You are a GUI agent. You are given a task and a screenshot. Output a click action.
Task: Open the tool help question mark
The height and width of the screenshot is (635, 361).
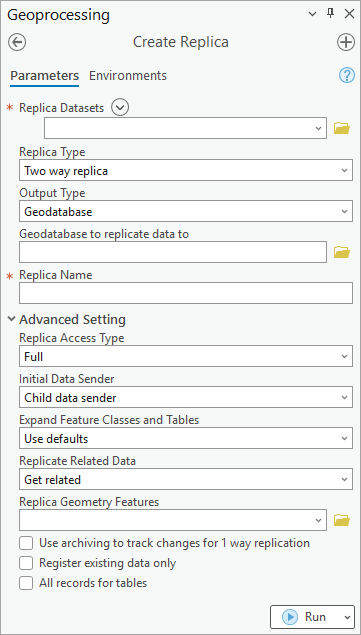coord(346,75)
